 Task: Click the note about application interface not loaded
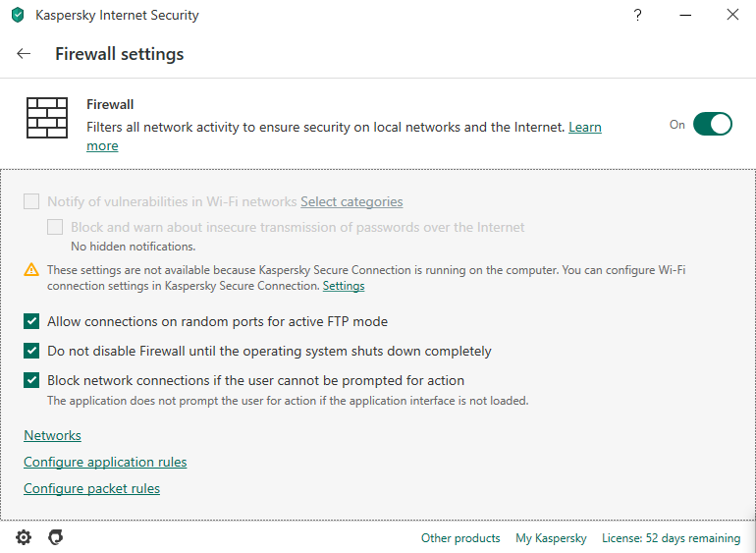pyautogui.click(x=288, y=401)
